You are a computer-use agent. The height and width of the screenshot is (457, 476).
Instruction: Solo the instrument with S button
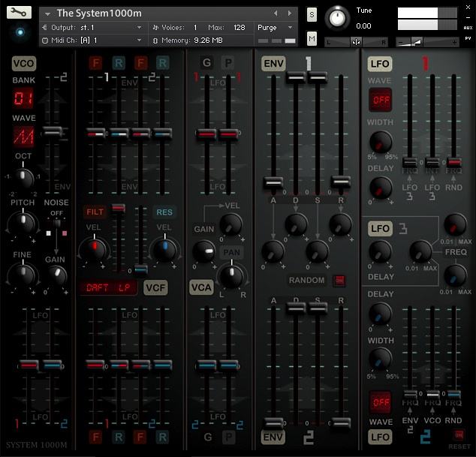pos(312,14)
